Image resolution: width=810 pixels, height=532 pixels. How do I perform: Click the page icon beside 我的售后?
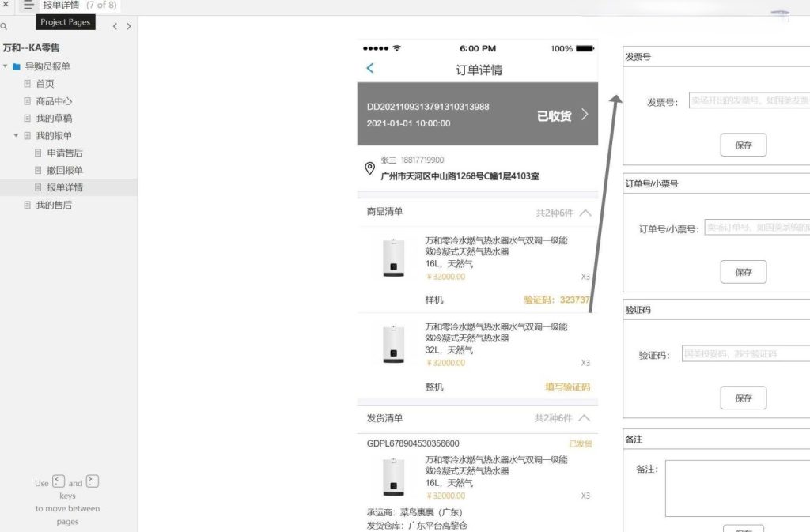pos(28,205)
